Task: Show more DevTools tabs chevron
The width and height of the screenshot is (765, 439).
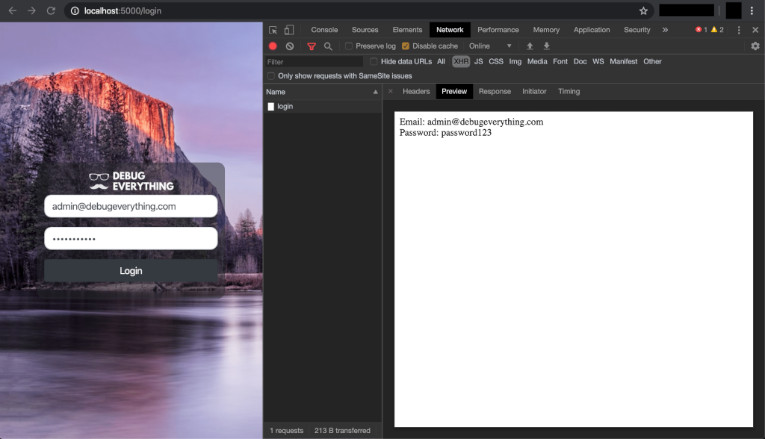Action: (x=665, y=30)
